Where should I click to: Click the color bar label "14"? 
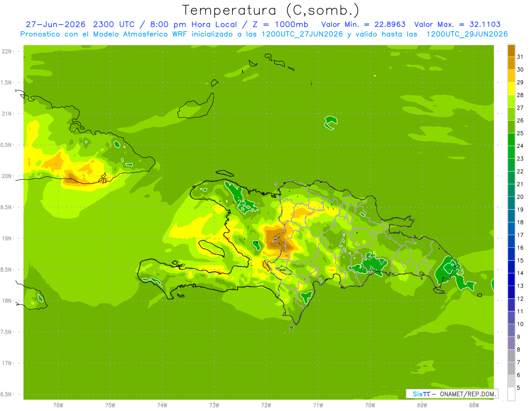(520, 273)
